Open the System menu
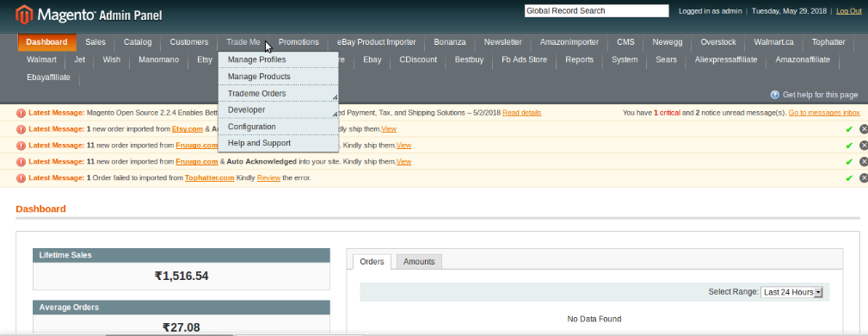Viewport: 868px width, 336px height. click(x=625, y=59)
